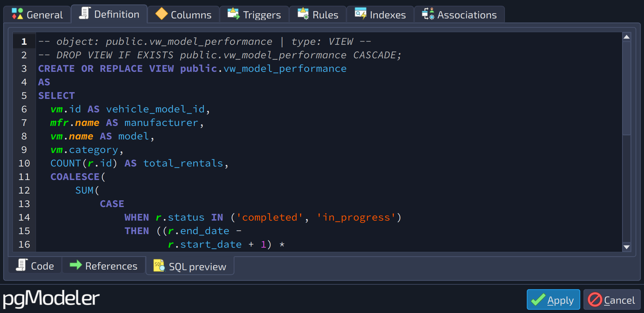This screenshot has width=644, height=313.
Task: Click the green References arrow icon
Action: (76, 265)
